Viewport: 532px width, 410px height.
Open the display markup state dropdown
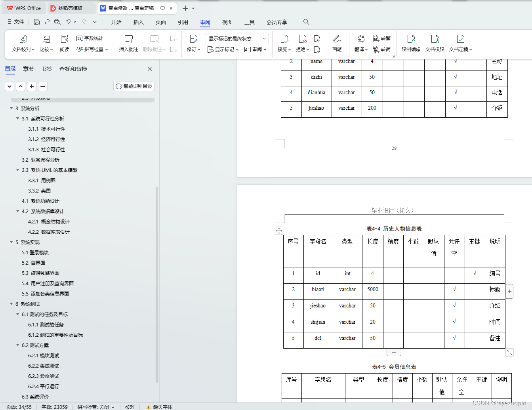coord(237,38)
